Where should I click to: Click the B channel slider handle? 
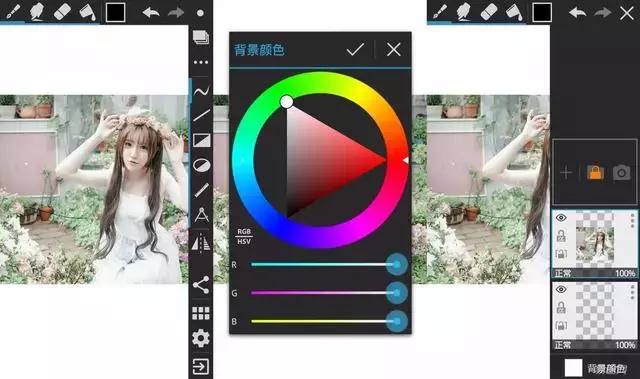pos(396,321)
